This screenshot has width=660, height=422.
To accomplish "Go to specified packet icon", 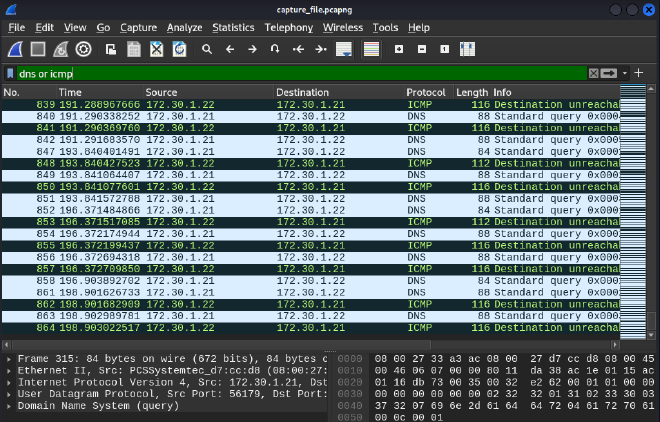I will [x=275, y=49].
